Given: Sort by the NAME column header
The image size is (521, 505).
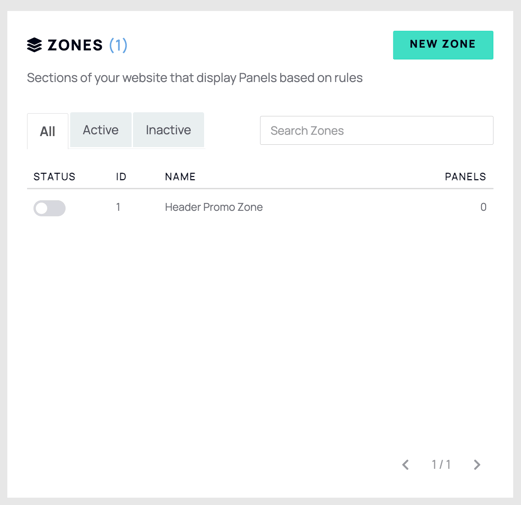Looking at the screenshot, I should pos(180,176).
